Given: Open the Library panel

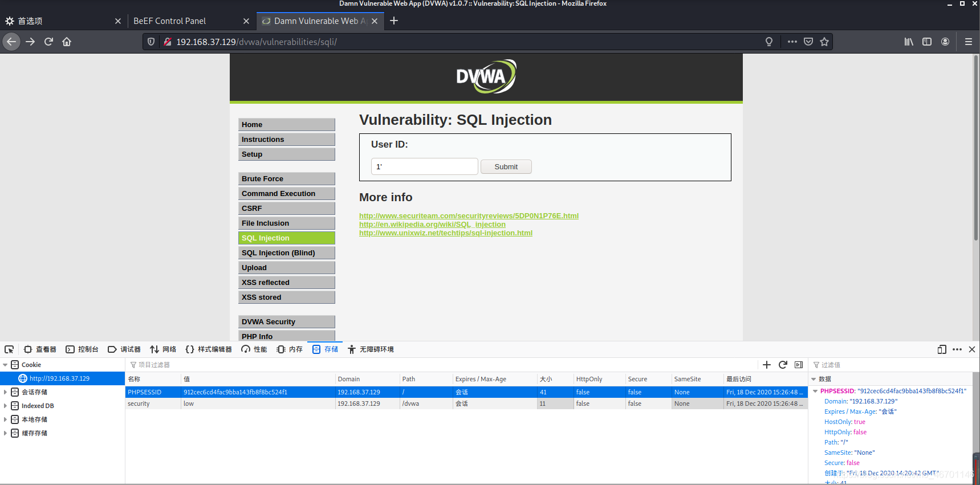Looking at the screenshot, I should pyautogui.click(x=909, y=42).
